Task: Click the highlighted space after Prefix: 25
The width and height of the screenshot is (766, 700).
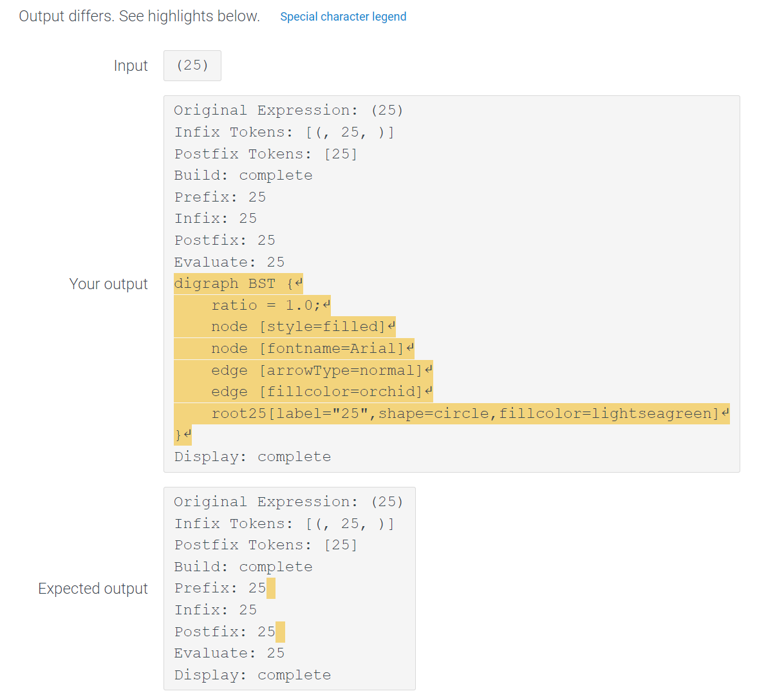Action: (271, 588)
